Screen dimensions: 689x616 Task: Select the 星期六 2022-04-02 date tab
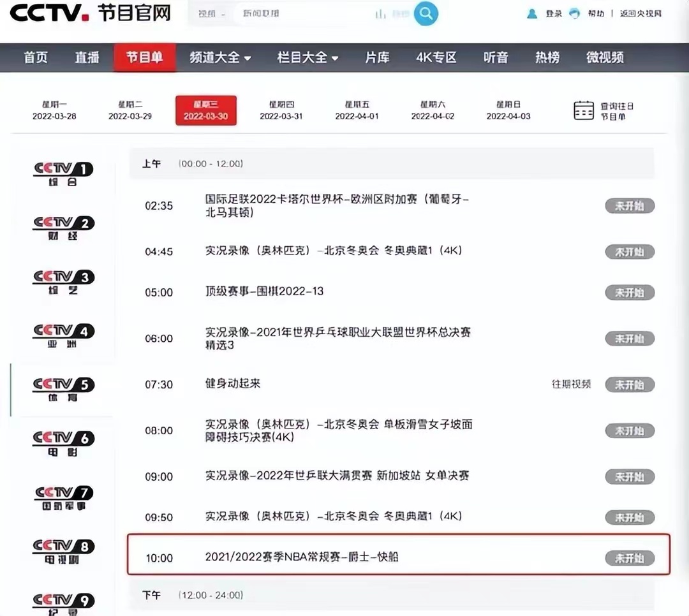tap(433, 110)
